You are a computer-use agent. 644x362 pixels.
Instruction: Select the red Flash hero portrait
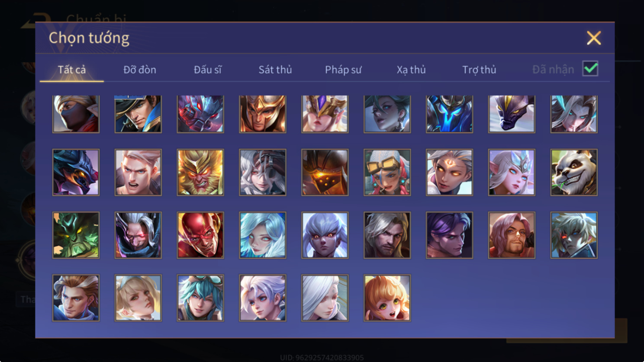point(200,235)
